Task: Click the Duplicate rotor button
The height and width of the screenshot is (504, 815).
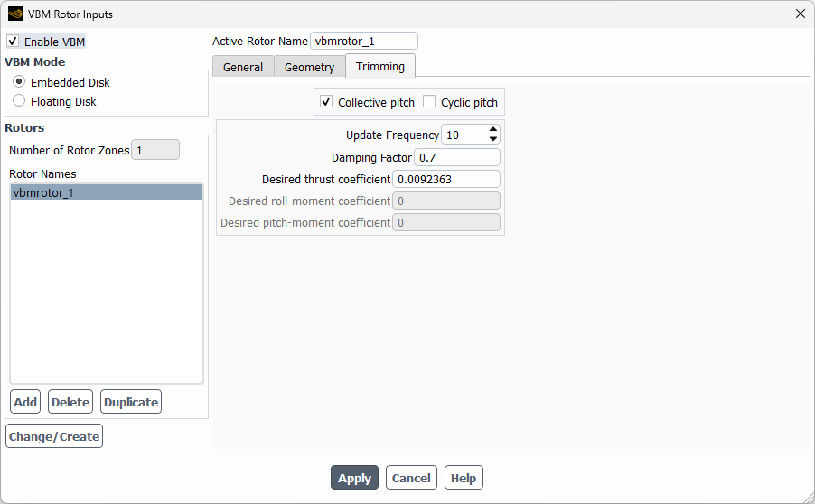Action: click(131, 402)
